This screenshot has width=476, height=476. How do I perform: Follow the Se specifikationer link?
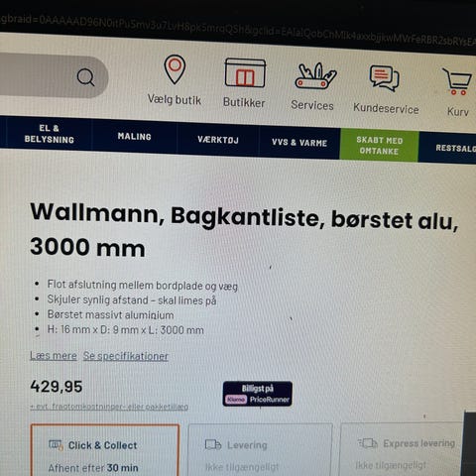click(x=126, y=356)
